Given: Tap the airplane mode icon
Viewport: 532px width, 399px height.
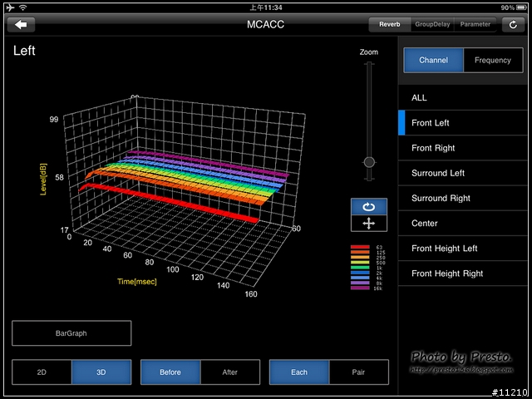Looking at the screenshot, I should click(x=11, y=7).
